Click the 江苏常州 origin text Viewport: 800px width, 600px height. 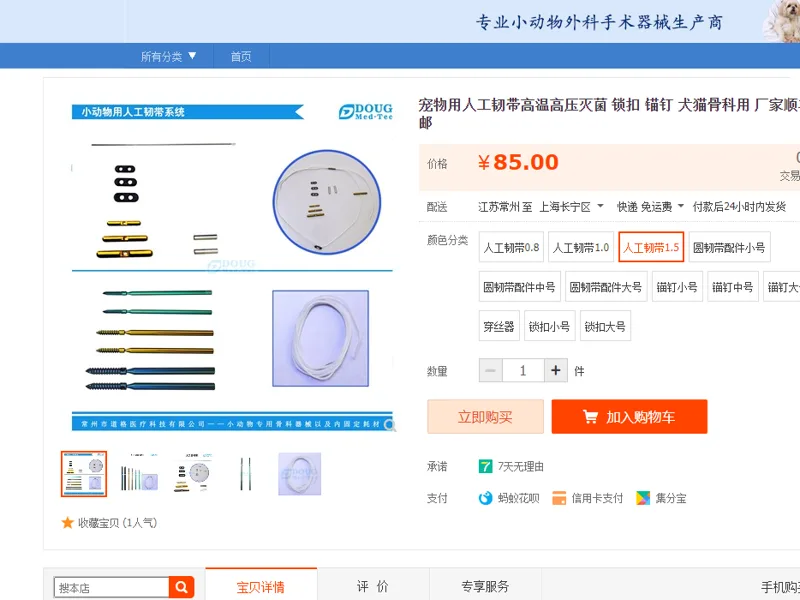click(x=498, y=207)
